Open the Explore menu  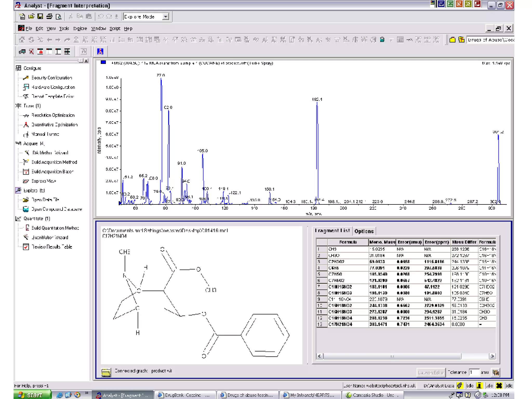tap(80, 29)
